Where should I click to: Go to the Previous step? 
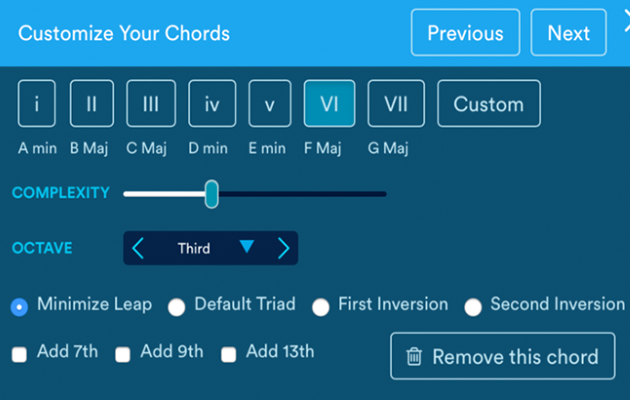point(465,33)
